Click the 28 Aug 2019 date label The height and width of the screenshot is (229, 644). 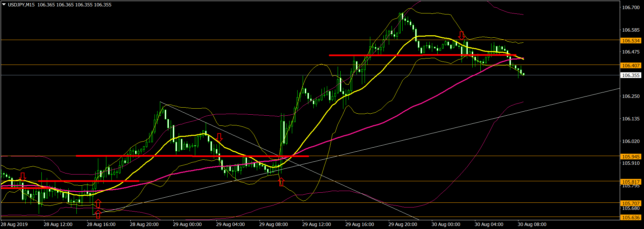[14, 224]
